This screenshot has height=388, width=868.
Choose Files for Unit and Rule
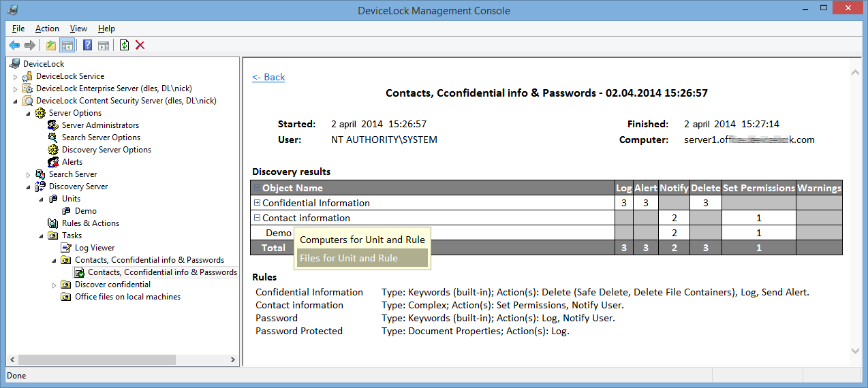coord(362,258)
